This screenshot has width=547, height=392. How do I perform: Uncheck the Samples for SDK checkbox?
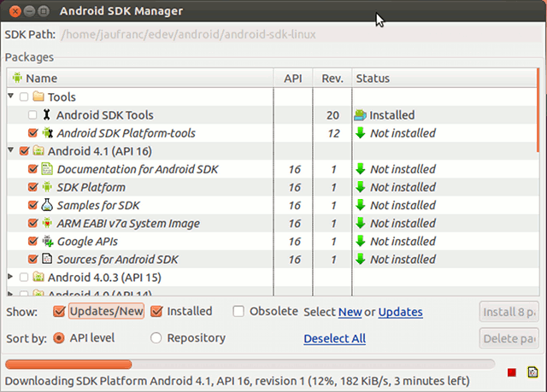coord(32,205)
